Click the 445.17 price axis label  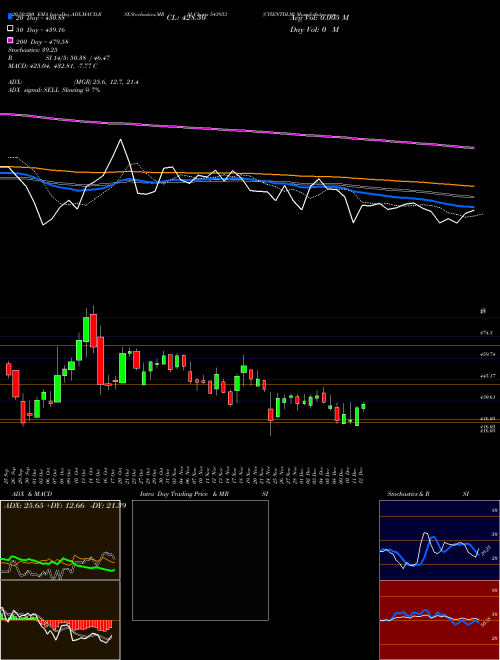pos(488,375)
